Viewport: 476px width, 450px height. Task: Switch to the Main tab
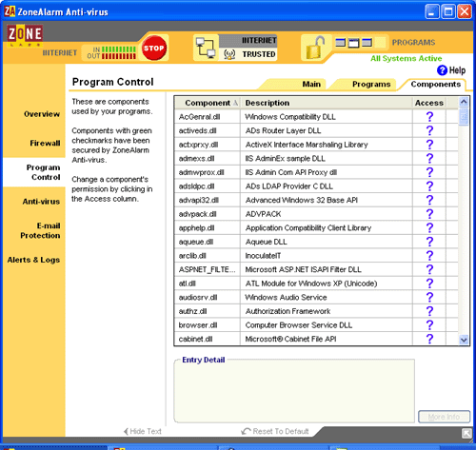point(311,84)
